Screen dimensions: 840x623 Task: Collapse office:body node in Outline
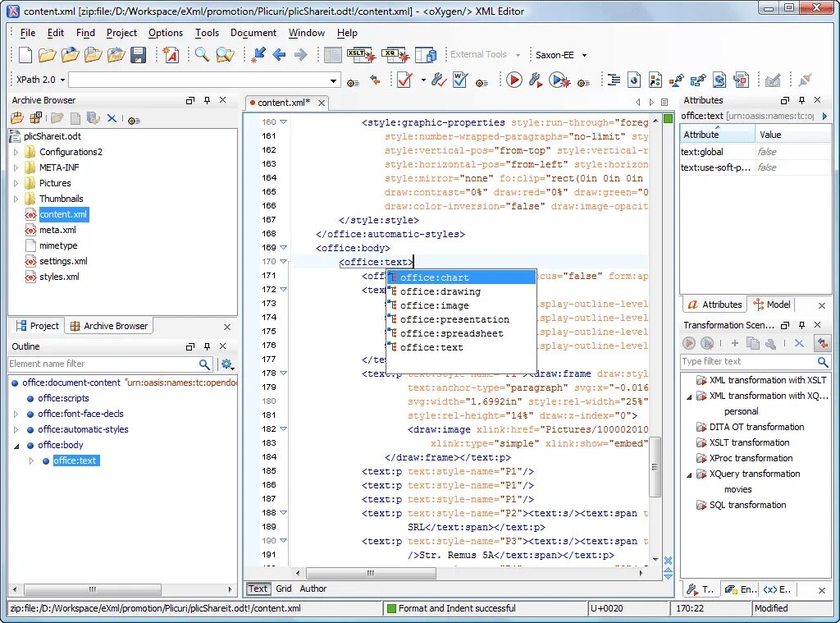click(16, 446)
